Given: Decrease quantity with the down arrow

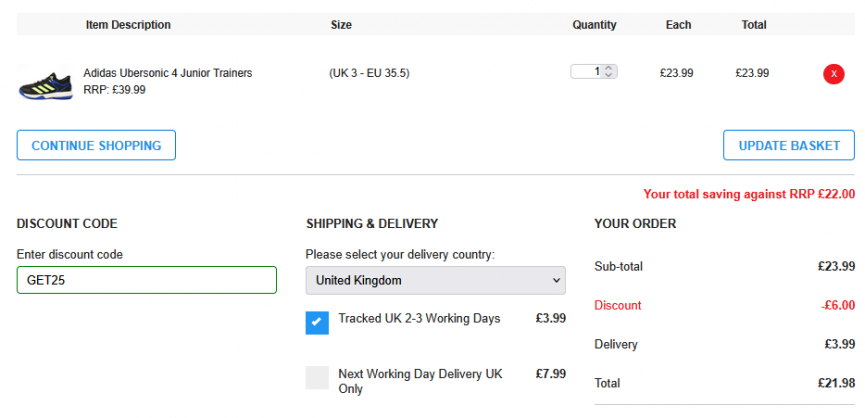Looking at the screenshot, I should tap(610, 75).
